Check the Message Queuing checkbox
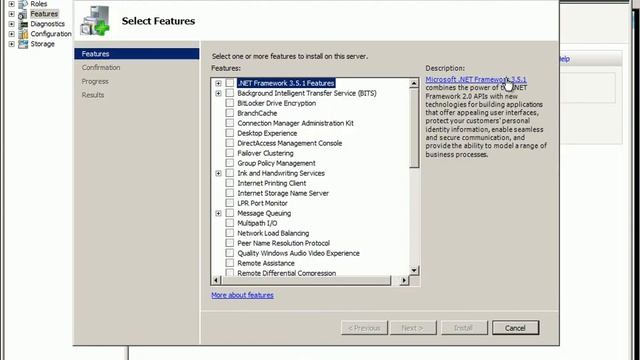640x360 pixels. coord(230,213)
